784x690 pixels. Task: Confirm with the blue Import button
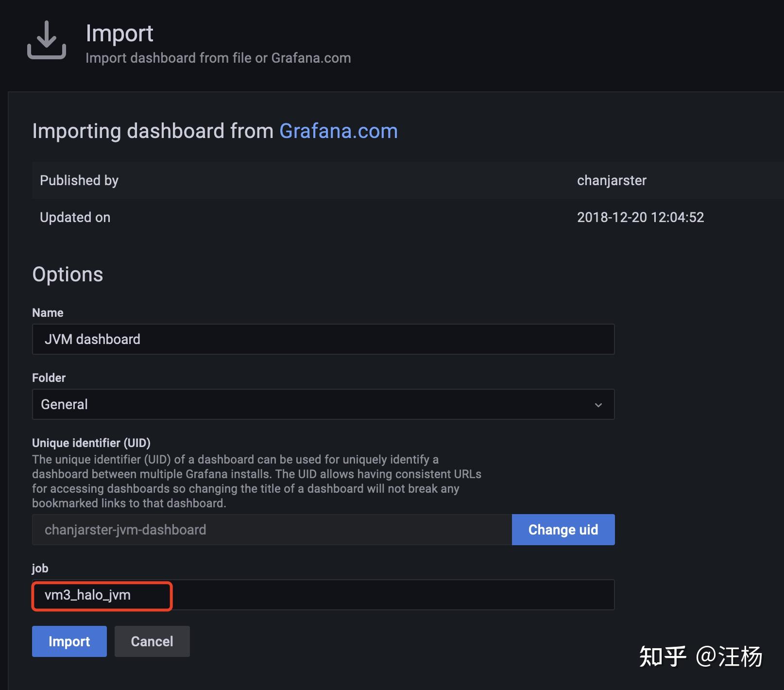69,641
